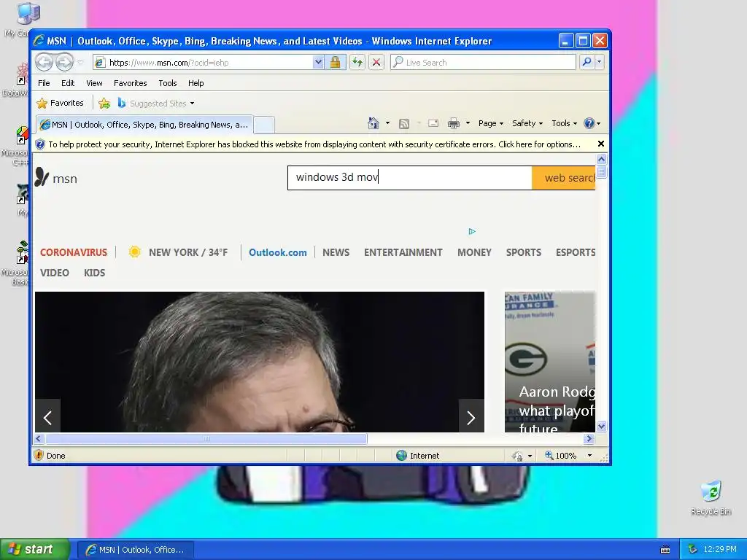Open the Windows Start menu
The width and height of the screenshot is (747, 560).
pos(35,549)
